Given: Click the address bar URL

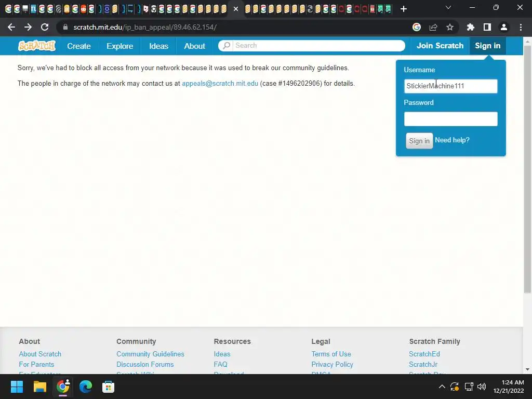Looking at the screenshot, I should pyautogui.click(x=145, y=27).
